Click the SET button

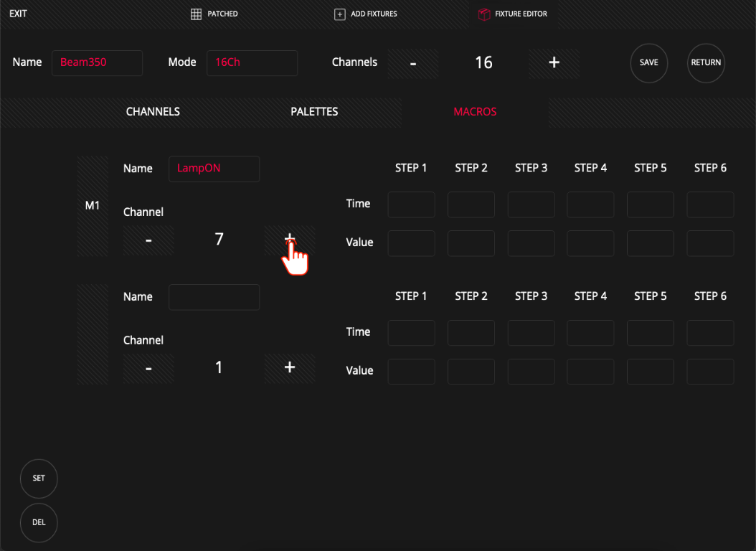(39, 479)
